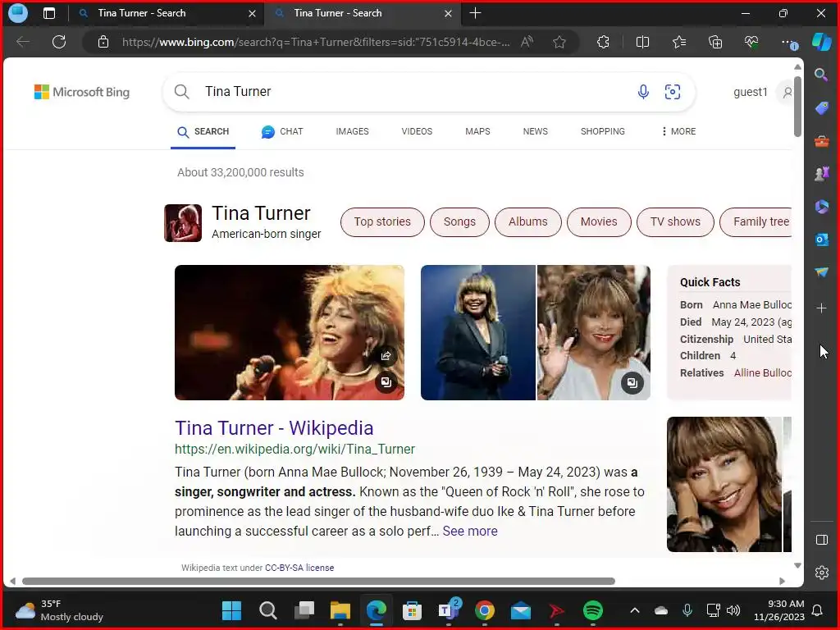Open the Favorites list icon

tap(678, 42)
